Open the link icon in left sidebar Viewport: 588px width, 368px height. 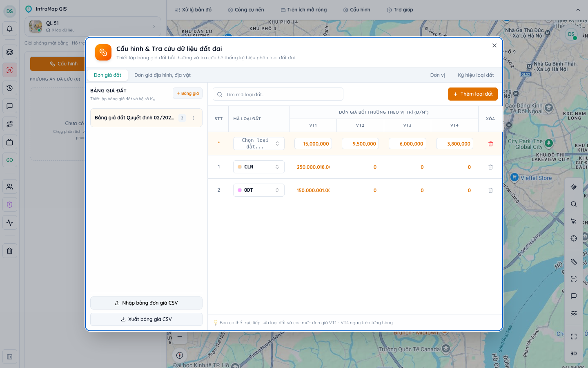10,160
